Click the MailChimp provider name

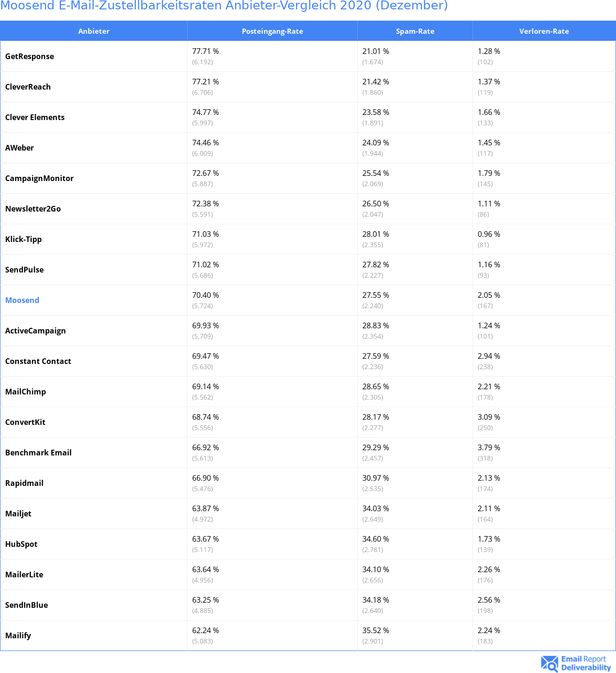[x=25, y=392]
